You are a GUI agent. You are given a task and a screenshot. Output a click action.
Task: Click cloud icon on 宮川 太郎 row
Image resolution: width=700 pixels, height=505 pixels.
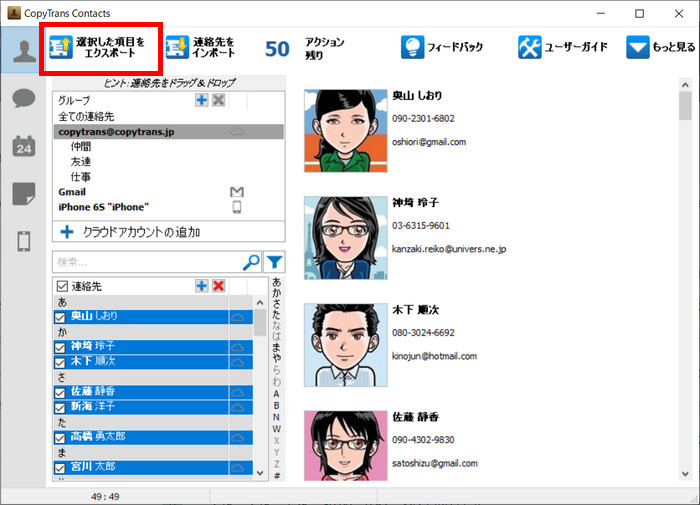(x=237, y=468)
